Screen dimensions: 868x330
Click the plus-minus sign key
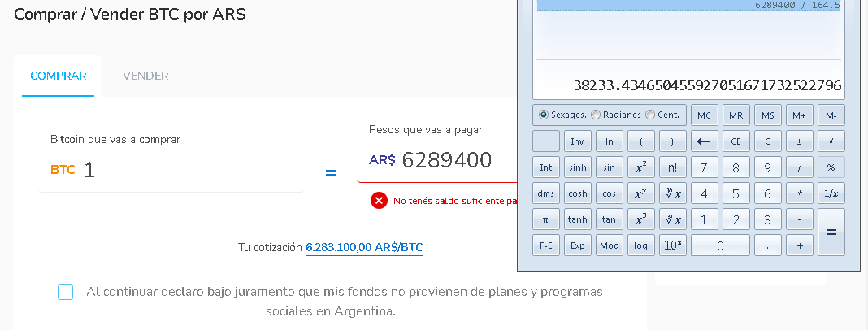[x=800, y=141]
